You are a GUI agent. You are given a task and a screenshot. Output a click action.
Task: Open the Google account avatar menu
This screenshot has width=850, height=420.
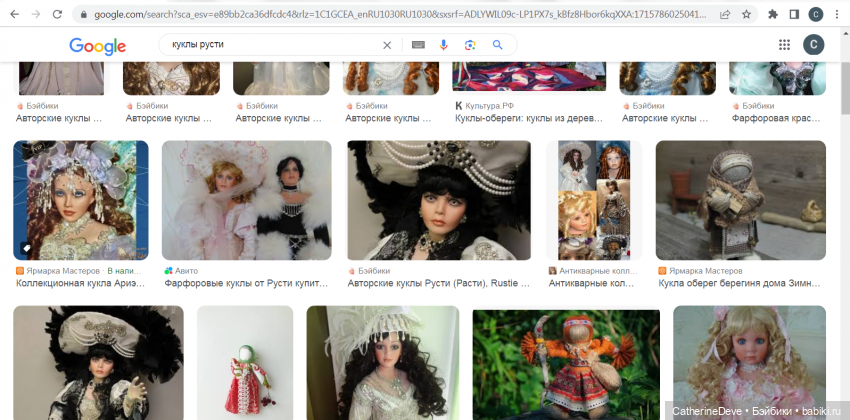[x=815, y=45]
